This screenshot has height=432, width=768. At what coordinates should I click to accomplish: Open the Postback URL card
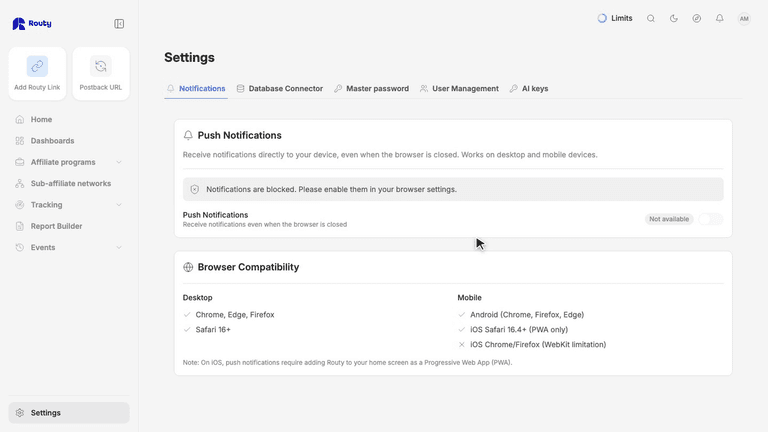point(101,74)
